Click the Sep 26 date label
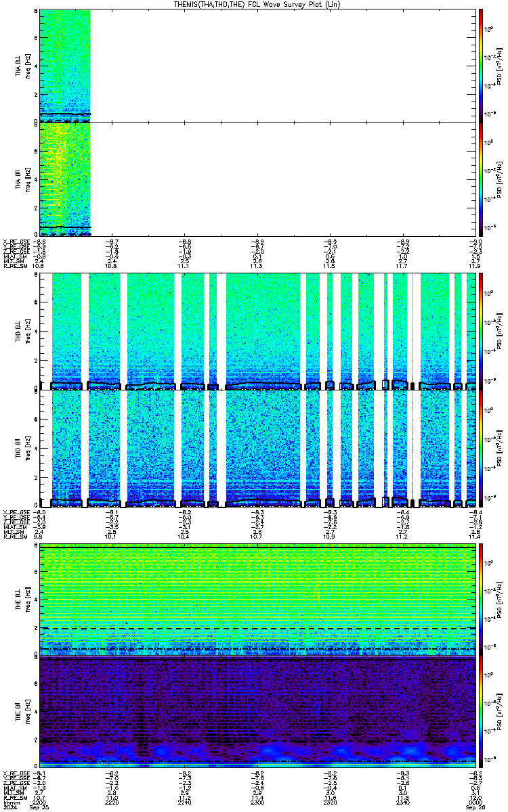 point(475,808)
